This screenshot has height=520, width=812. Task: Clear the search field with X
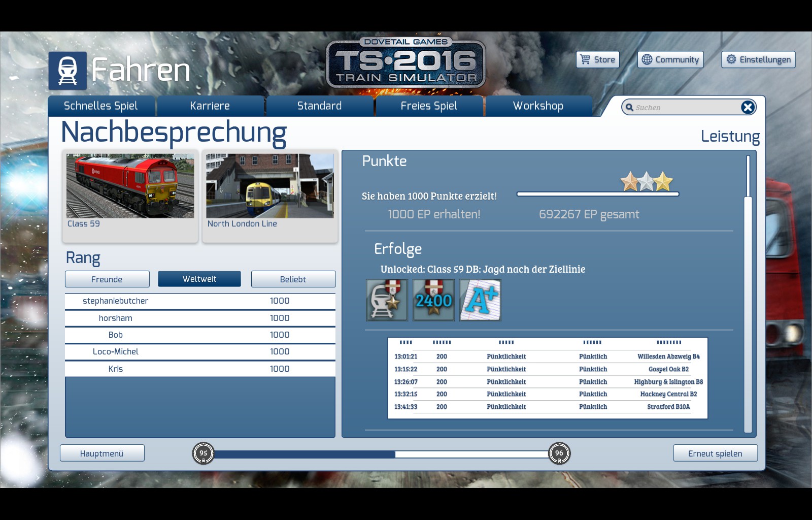(x=748, y=107)
